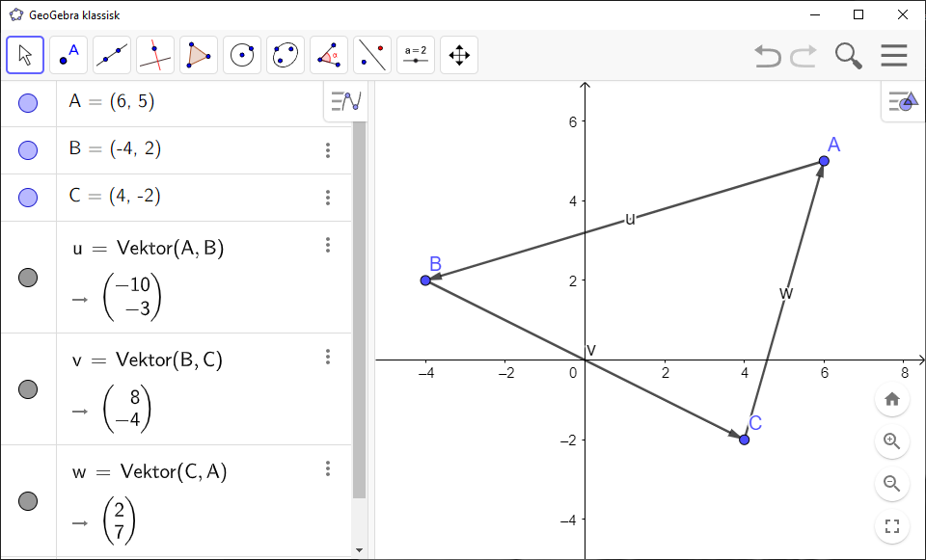Select the Point tool
The height and width of the screenshot is (560, 926).
pyautogui.click(x=68, y=55)
